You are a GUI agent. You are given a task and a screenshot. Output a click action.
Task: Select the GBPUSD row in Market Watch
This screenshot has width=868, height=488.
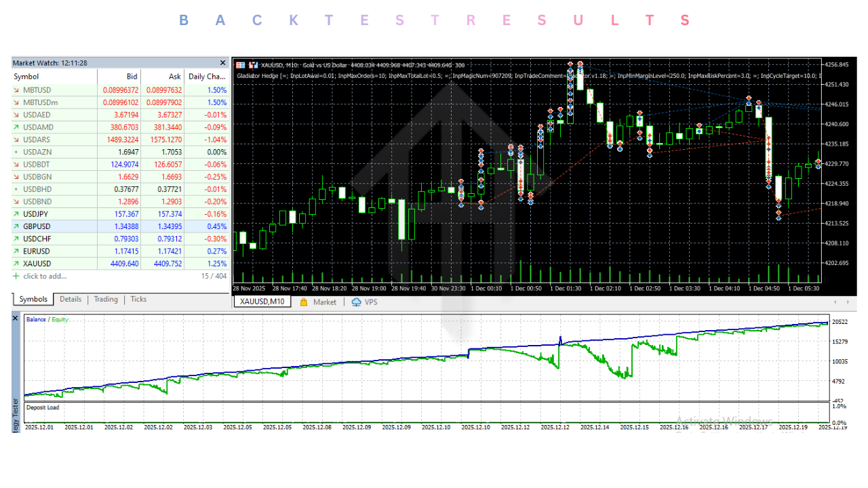(x=37, y=226)
